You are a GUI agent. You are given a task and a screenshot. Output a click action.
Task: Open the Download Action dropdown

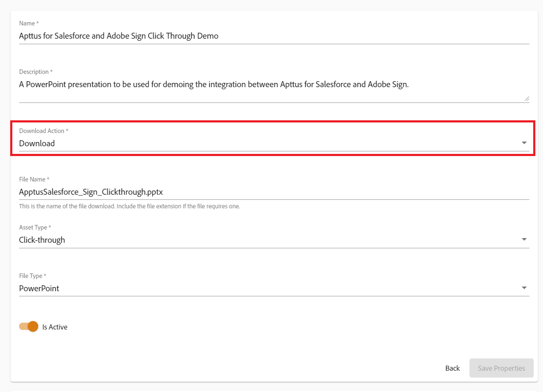point(274,144)
